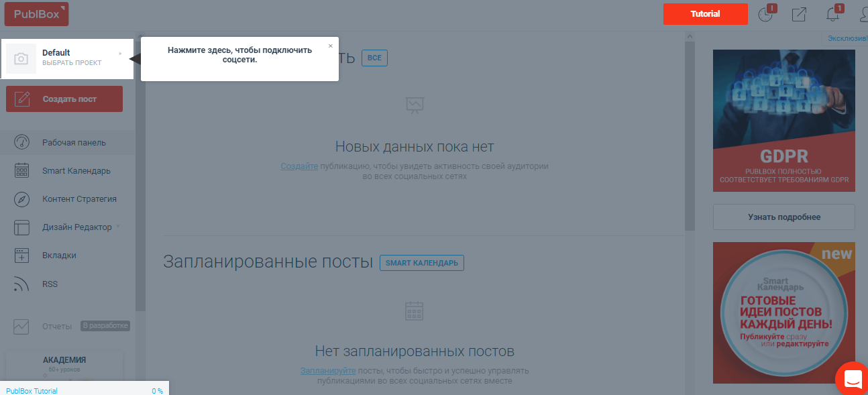The height and width of the screenshot is (395, 868).
Task: Open the Вкладки sidebar item
Action: pyautogui.click(x=59, y=256)
